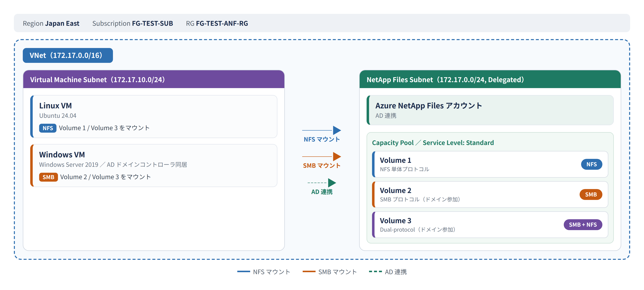Click the Volume 1 title
This screenshot has width=644, height=290.
pyautogui.click(x=395, y=160)
